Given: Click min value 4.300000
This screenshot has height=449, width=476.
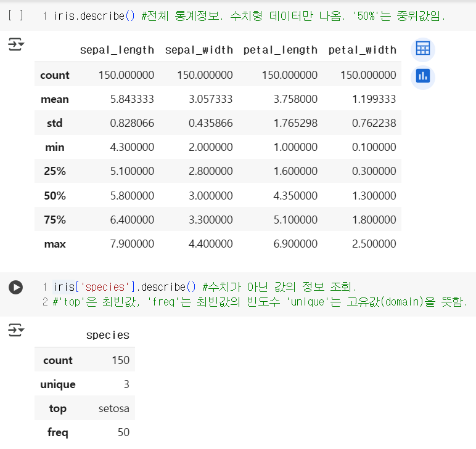Looking at the screenshot, I should click(132, 147).
